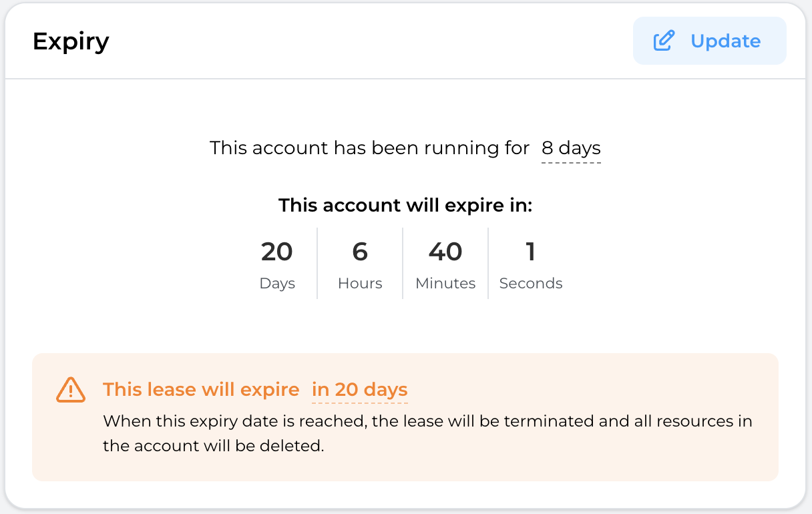Viewport: 812px width, 514px height.
Task: Click the underlined "8 days" running duration
Action: (571, 148)
